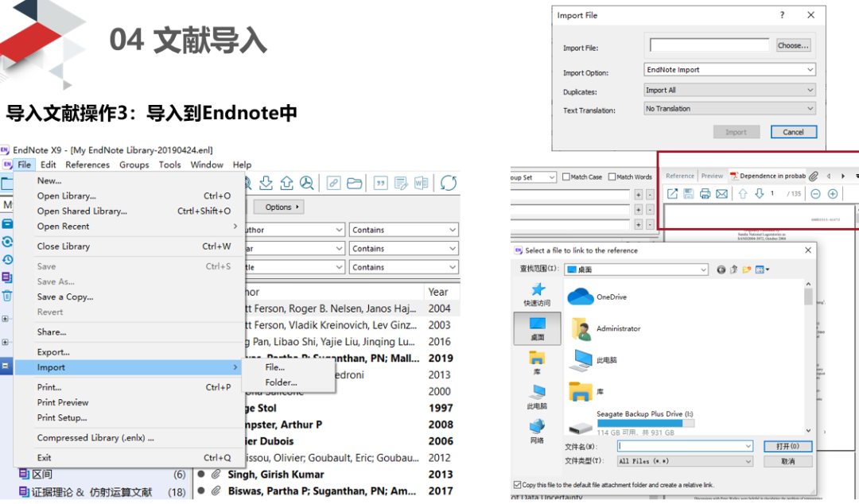Image resolution: width=859 pixels, height=504 pixels.
Task: Click the Open File folder toolbar icon
Action: (355, 183)
